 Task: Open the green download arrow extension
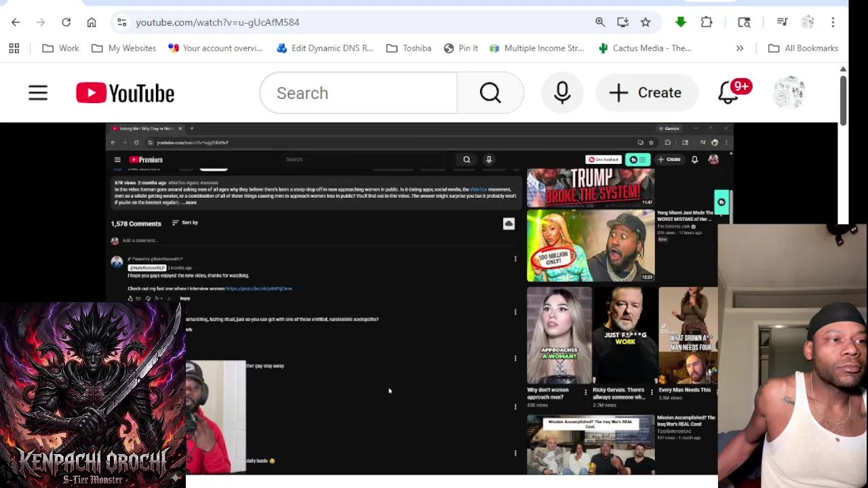tap(681, 22)
